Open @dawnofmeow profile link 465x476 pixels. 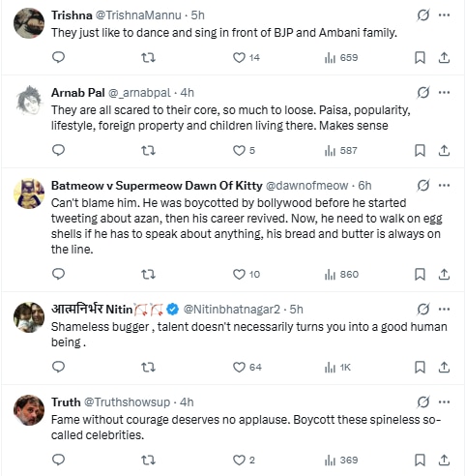[306, 186]
